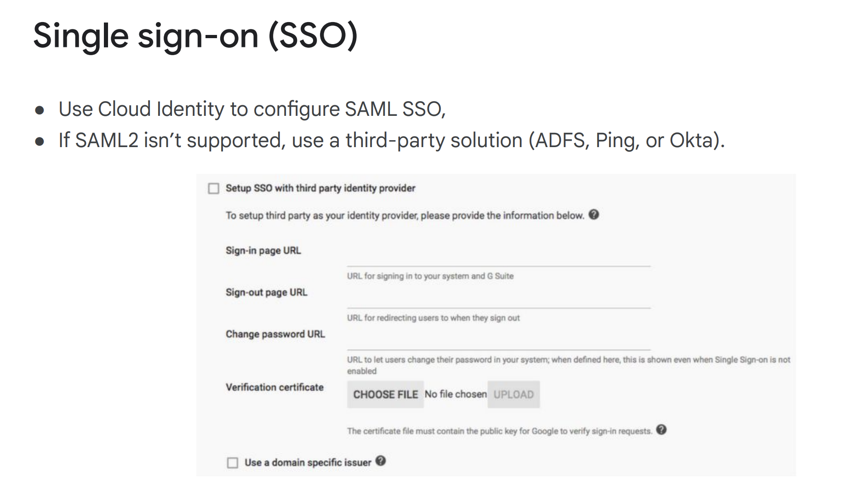
Task: Click the Verification certificate label
Action: pos(274,388)
